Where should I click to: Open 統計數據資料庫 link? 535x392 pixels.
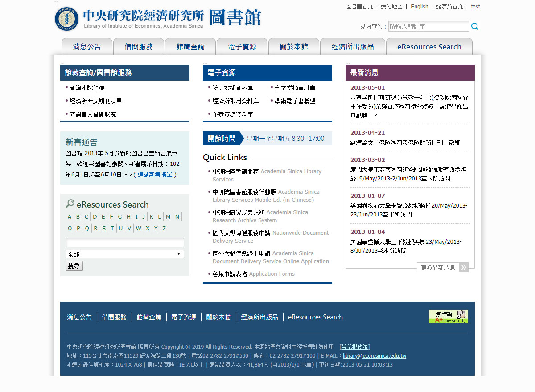233,88
